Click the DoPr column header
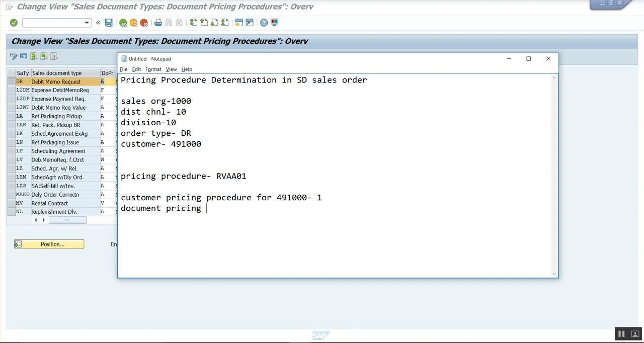 point(107,73)
